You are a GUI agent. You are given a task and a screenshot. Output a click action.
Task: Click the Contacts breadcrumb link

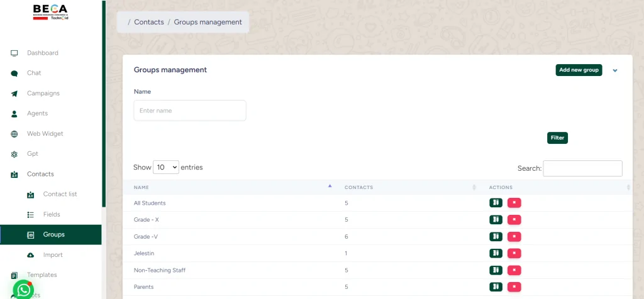(x=148, y=22)
